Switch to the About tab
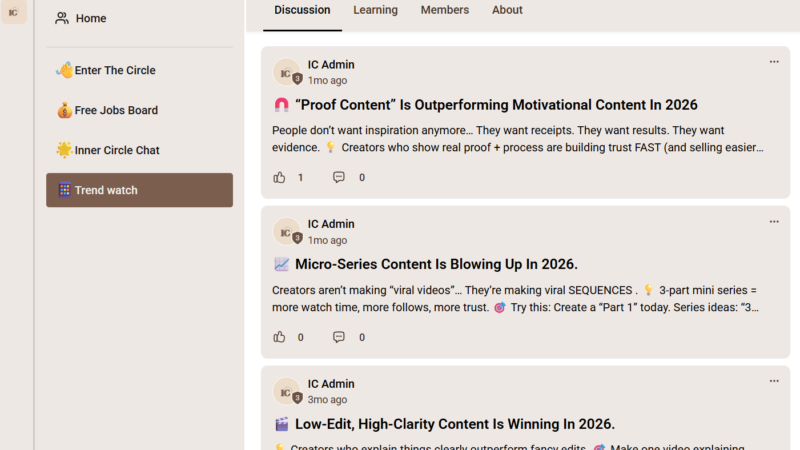Image resolution: width=800 pixels, height=450 pixels. coord(507,10)
